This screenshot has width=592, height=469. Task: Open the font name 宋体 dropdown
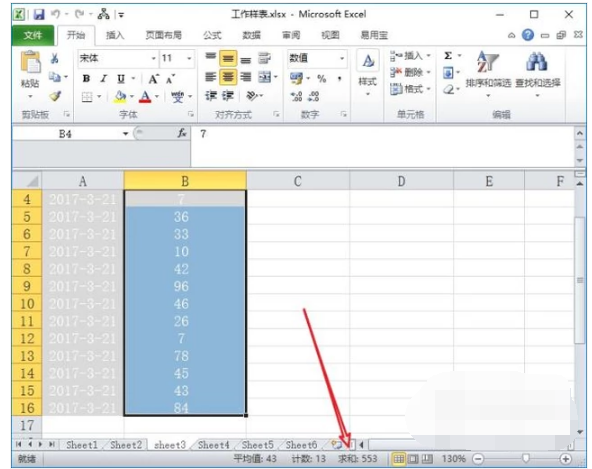pos(154,59)
